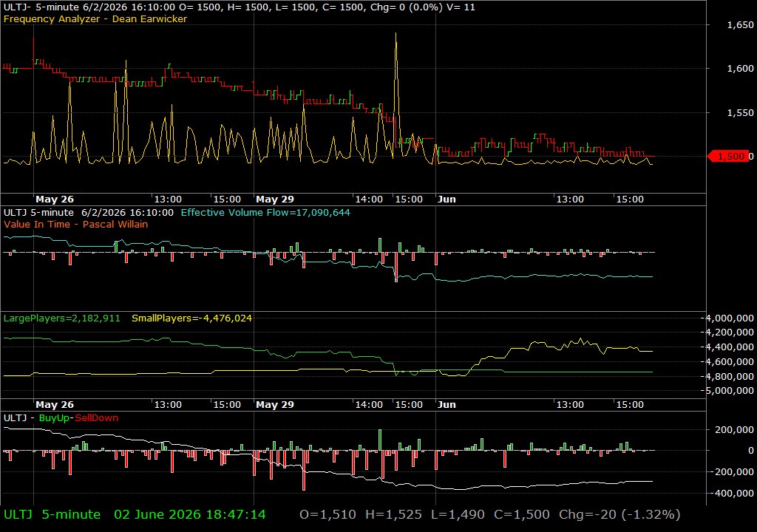Select the 'Frequency Analyzer - Dean Earwicker' label
Image resolution: width=757 pixels, height=532 pixels.
point(95,18)
